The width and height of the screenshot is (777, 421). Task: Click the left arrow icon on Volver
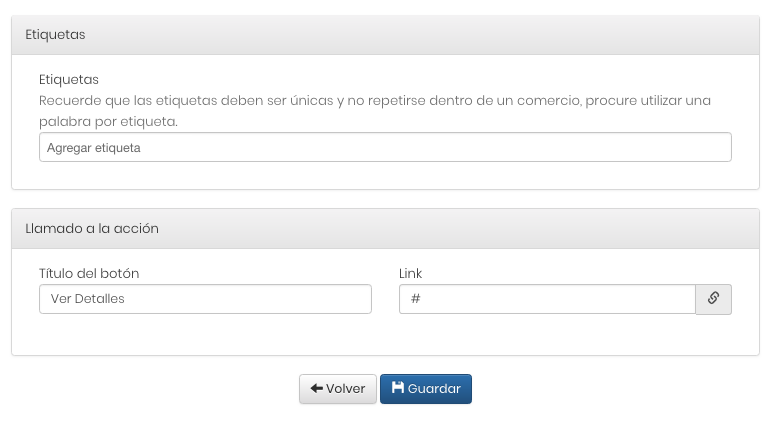coord(317,388)
